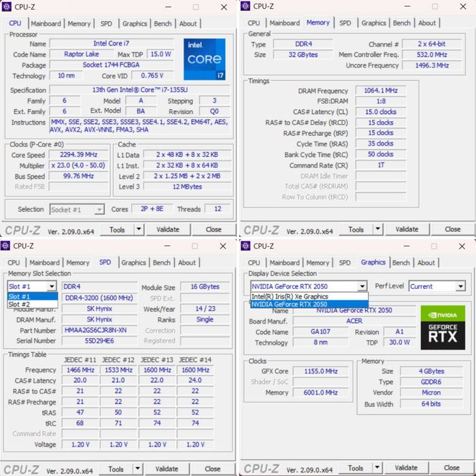476x476 pixels.
Task: Click Close button in Memory window
Action: (453, 229)
